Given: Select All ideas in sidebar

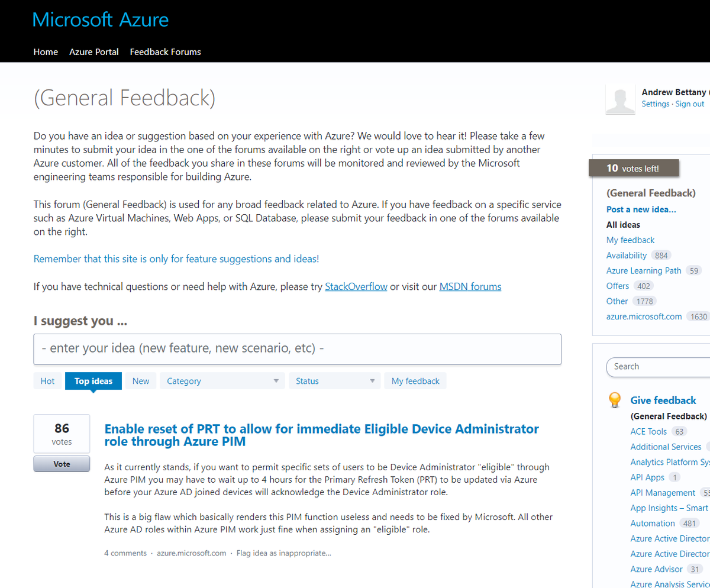Looking at the screenshot, I should tap(623, 225).
